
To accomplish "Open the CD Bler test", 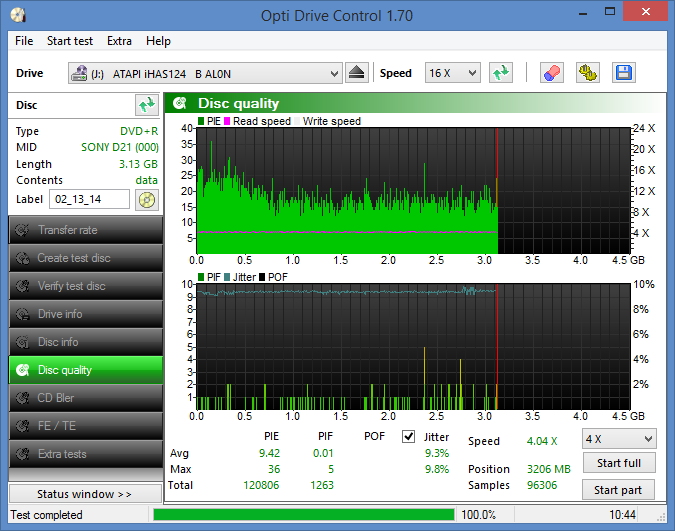I will point(86,398).
